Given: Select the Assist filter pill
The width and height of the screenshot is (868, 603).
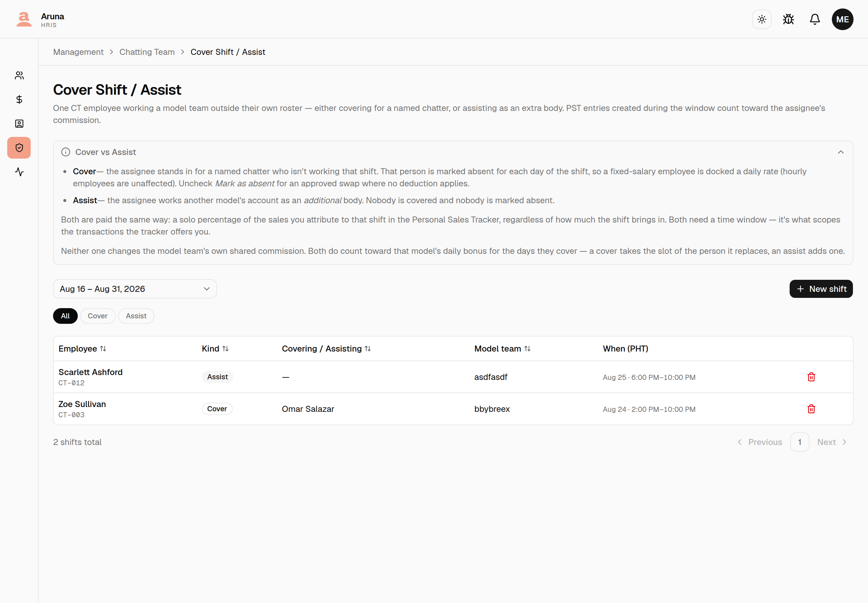Looking at the screenshot, I should [136, 316].
